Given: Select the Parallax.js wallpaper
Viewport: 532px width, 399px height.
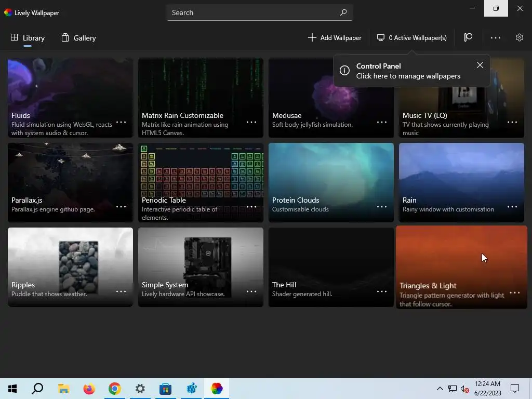Looking at the screenshot, I should pos(70,182).
